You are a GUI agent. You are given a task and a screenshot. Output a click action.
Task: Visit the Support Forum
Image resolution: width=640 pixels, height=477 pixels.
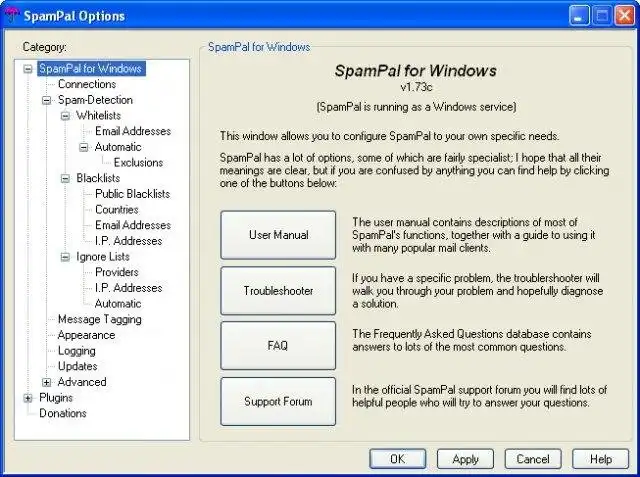(x=278, y=402)
